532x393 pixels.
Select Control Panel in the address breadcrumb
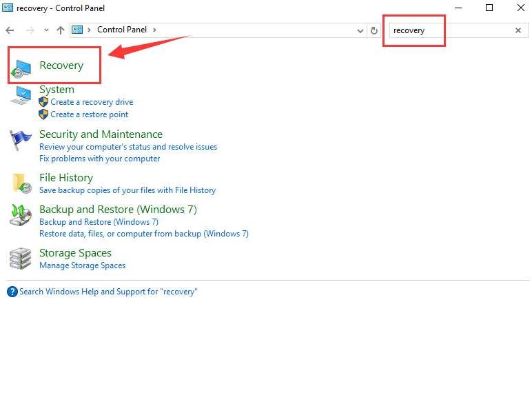click(123, 30)
